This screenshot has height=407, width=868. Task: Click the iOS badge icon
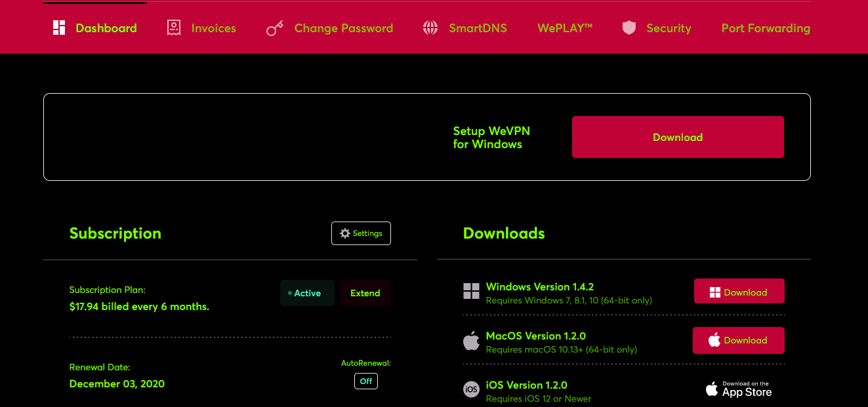(471, 389)
